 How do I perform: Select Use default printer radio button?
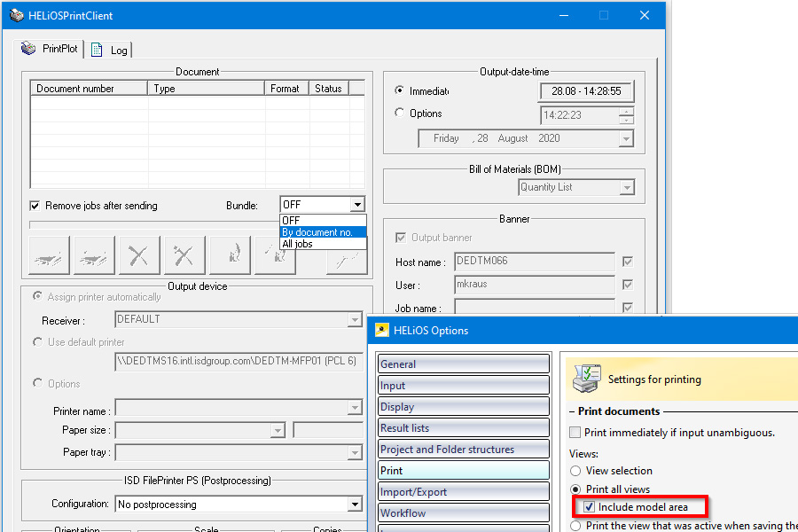pyautogui.click(x=37, y=342)
